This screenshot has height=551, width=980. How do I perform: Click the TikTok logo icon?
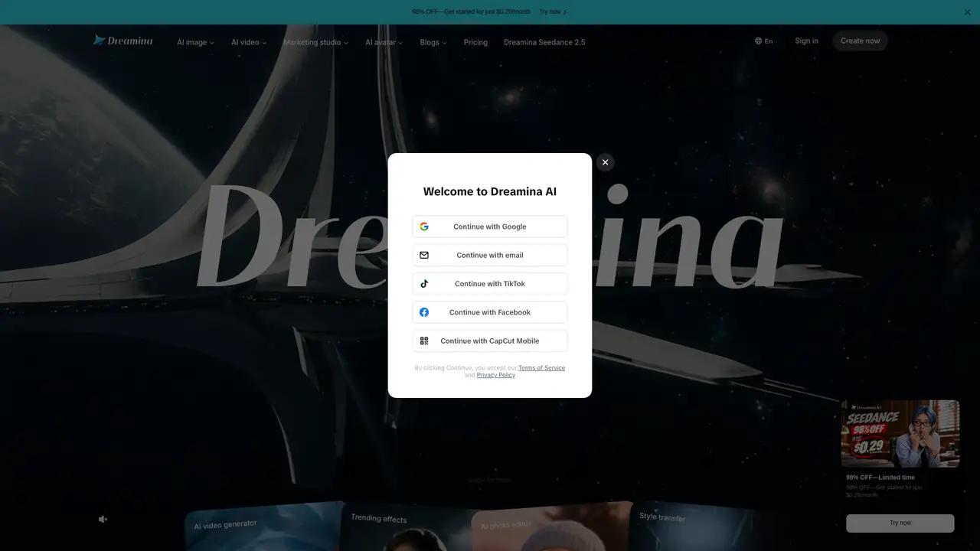[x=424, y=284]
